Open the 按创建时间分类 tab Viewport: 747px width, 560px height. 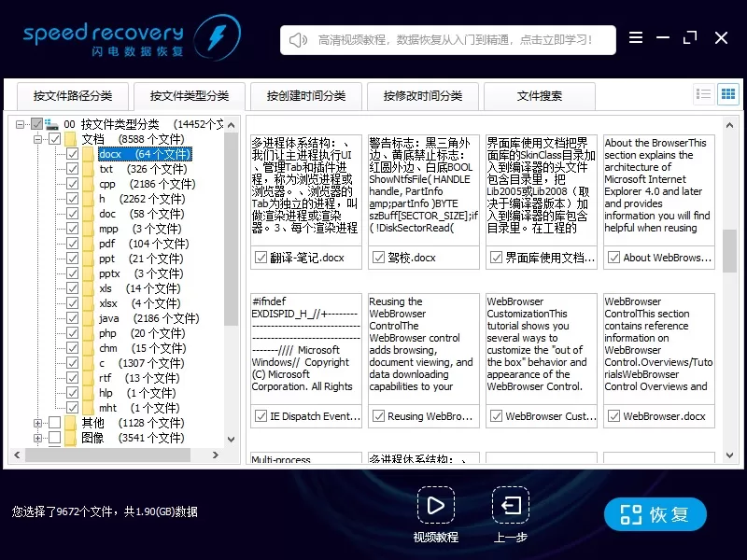(x=306, y=96)
